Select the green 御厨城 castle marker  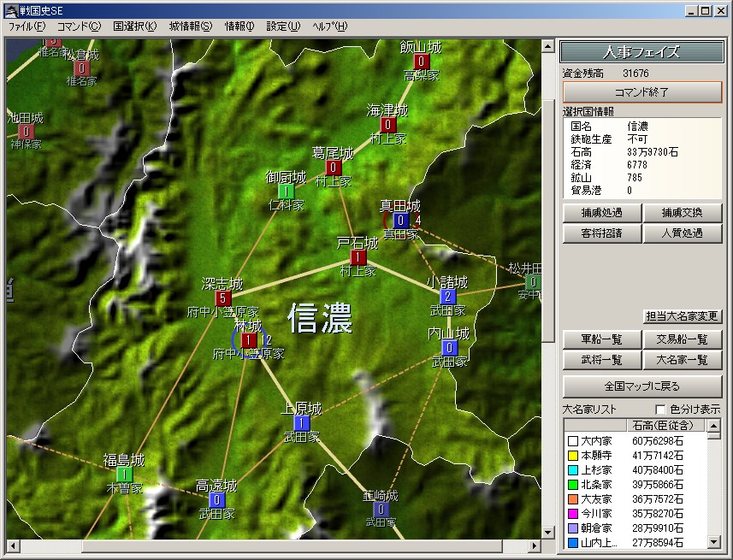(286, 192)
